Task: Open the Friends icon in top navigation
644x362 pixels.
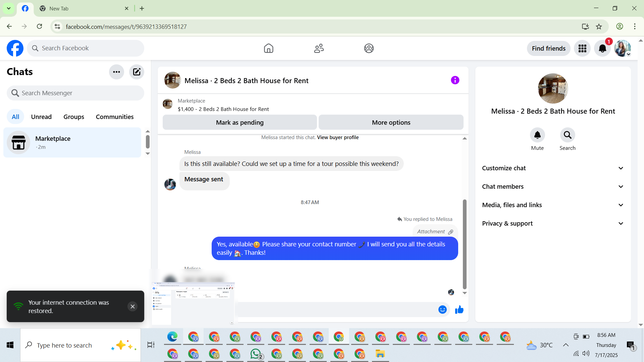Action: point(319,48)
